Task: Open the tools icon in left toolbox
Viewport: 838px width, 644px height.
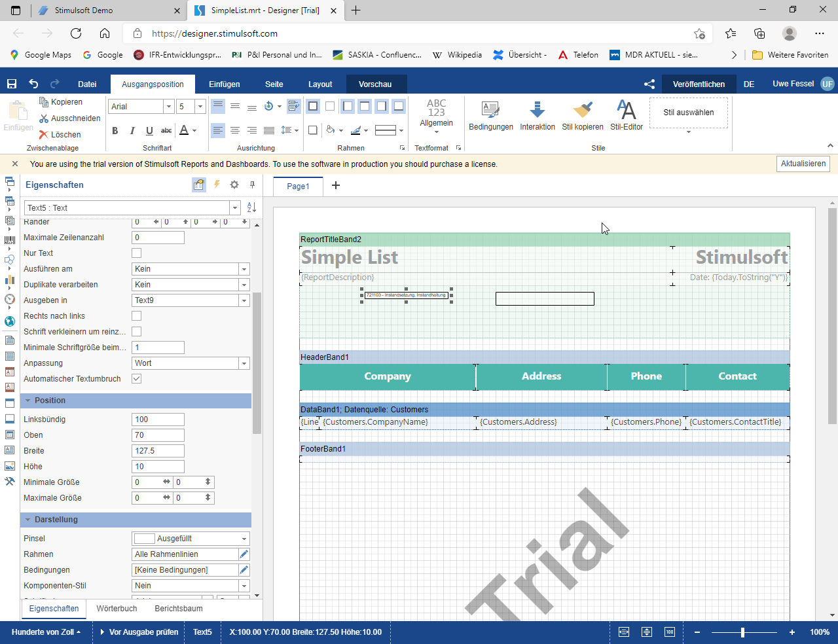Action: (x=10, y=482)
